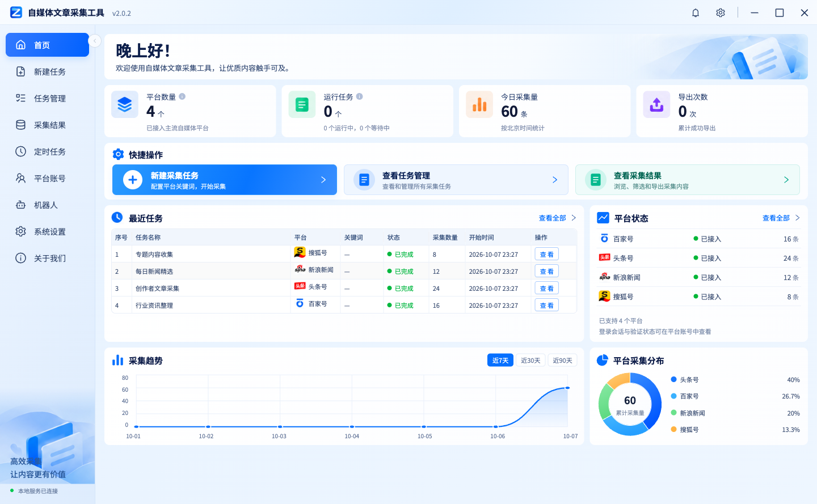Open the notification bell
Image resolution: width=817 pixels, height=504 pixels.
coord(696,12)
